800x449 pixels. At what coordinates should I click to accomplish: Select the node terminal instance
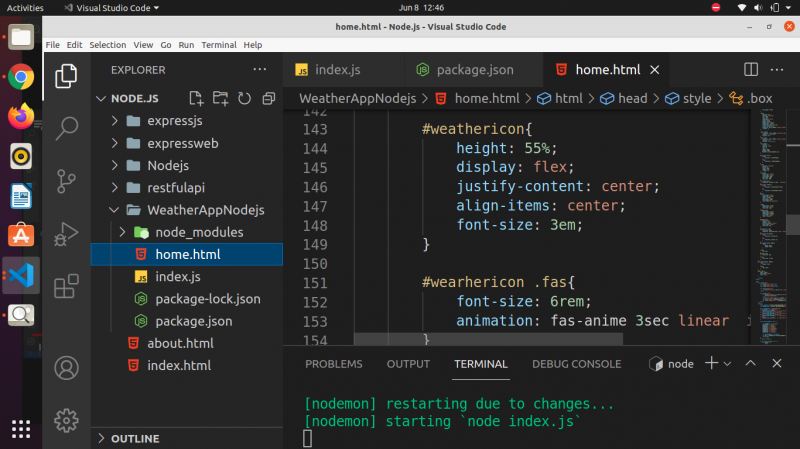point(671,364)
